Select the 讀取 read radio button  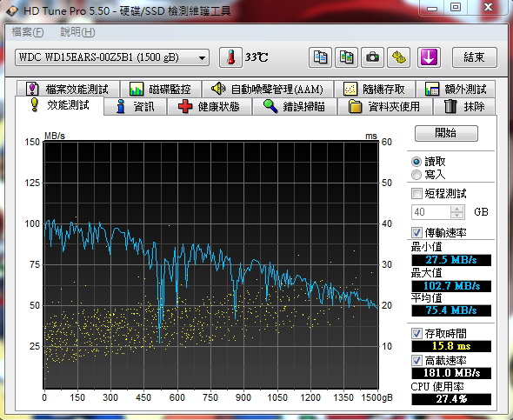point(416,162)
